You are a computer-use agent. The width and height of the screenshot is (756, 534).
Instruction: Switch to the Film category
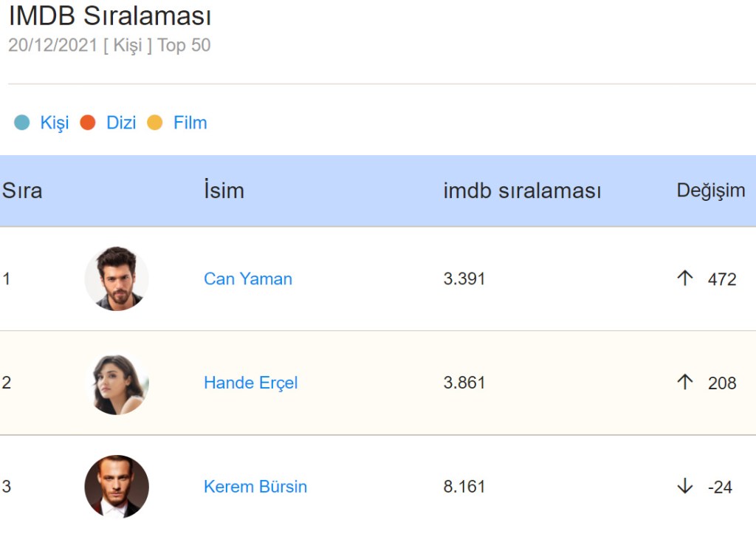(190, 123)
